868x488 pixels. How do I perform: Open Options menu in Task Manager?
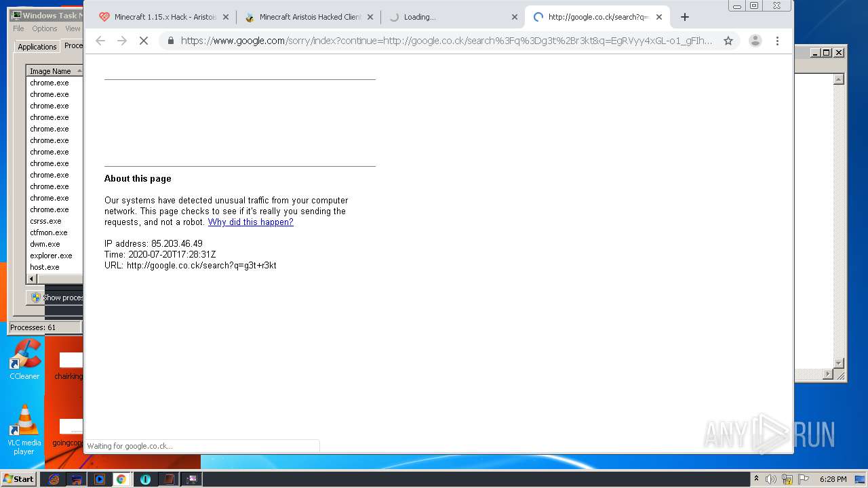[x=45, y=28]
